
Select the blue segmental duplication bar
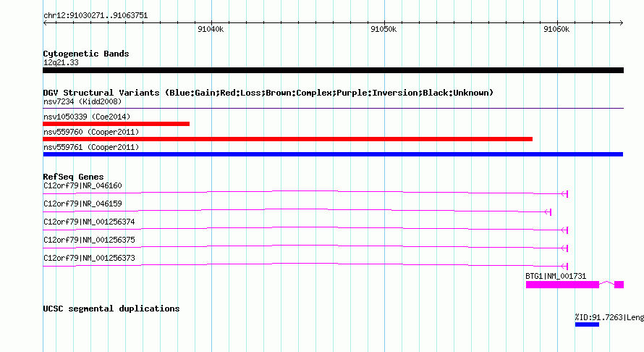pos(587,325)
